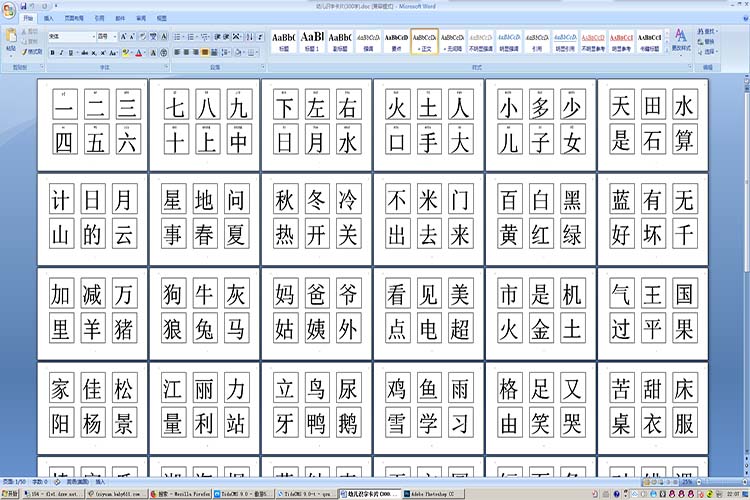Viewport: 750px width, 500px height.
Task: Toggle Underline formatting
Action: coord(71,53)
